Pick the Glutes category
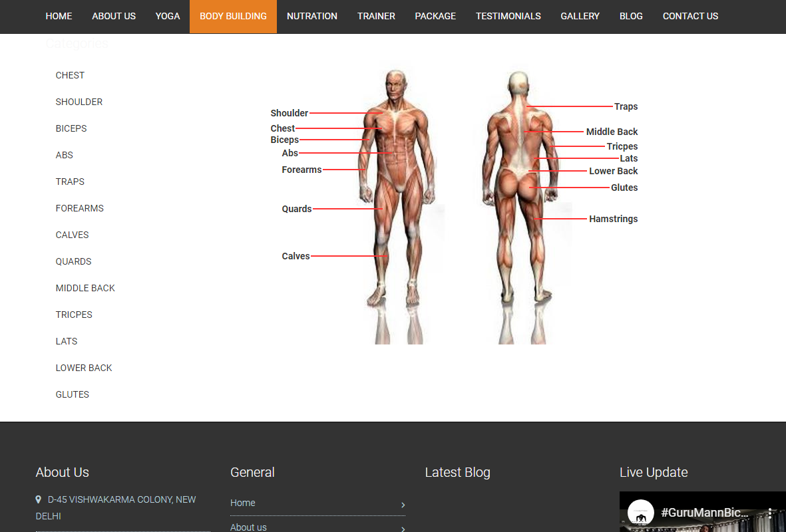This screenshot has width=786, height=532. pyautogui.click(x=73, y=394)
